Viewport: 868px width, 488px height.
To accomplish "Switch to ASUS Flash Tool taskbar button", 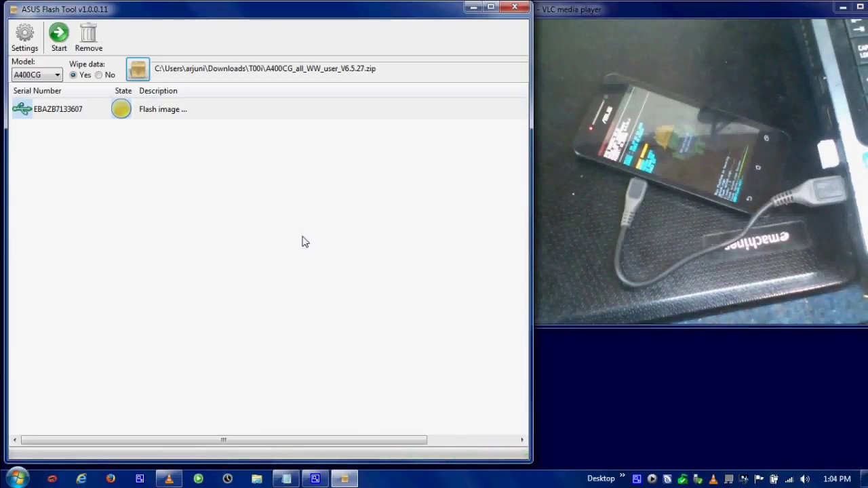I will pyautogui.click(x=344, y=479).
